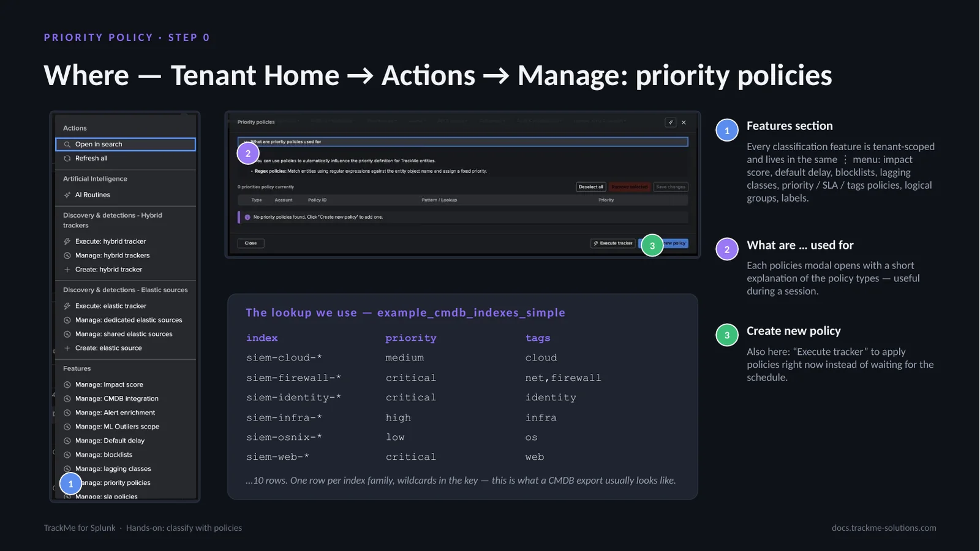Click the lightning icon for Execute: hybrid tracker
This screenshot has width=980, height=551.
point(67,241)
